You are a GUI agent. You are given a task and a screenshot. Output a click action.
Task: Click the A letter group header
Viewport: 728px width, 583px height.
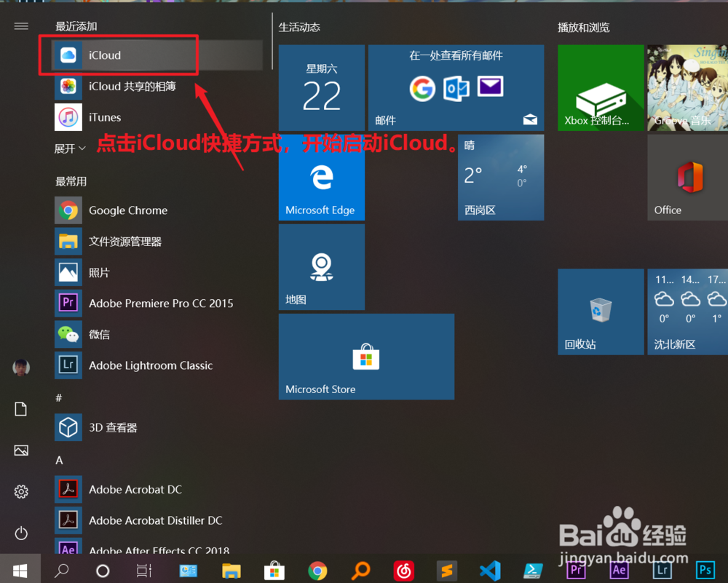(59, 460)
